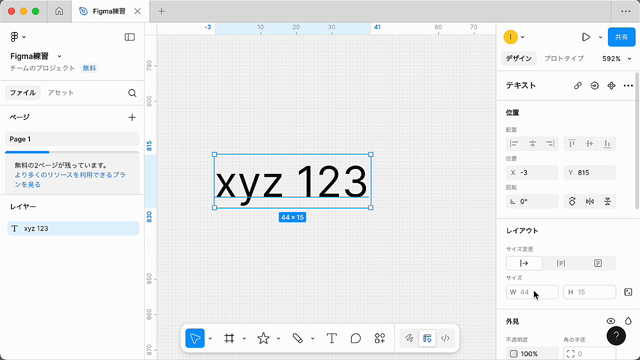Click the blue 共有 share button

pyautogui.click(x=621, y=37)
